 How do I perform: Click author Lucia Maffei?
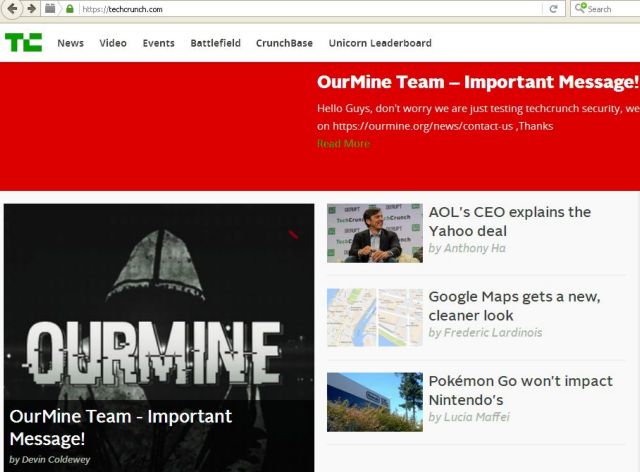point(477,417)
